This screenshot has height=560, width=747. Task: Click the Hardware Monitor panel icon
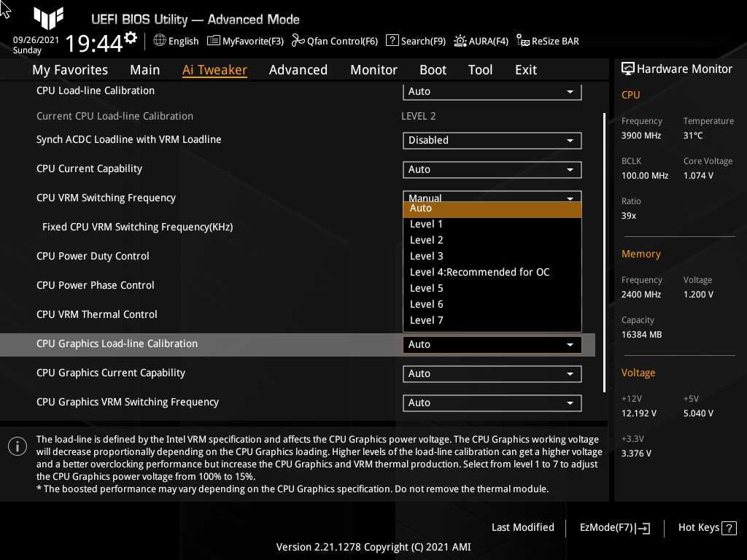coord(628,69)
